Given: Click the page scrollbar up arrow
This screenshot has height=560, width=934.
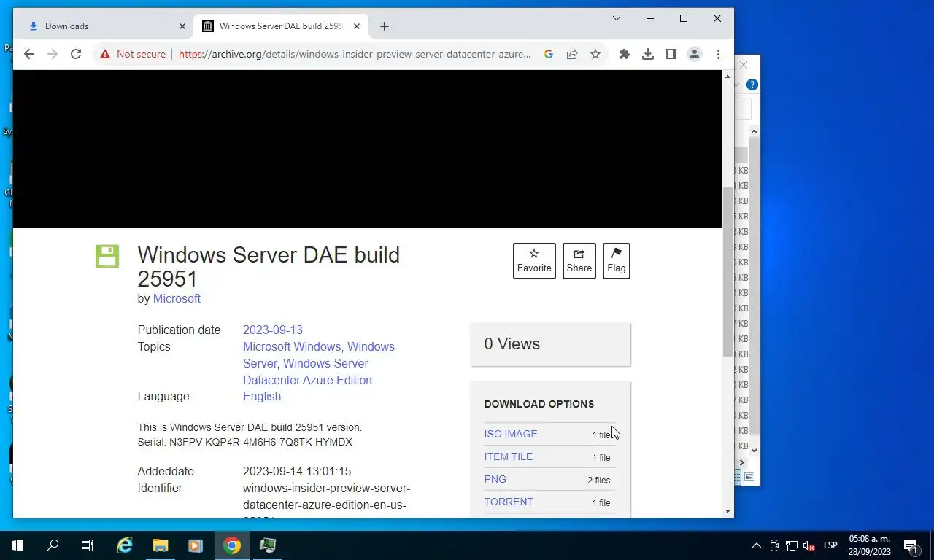Looking at the screenshot, I should [x=727, y=77].
